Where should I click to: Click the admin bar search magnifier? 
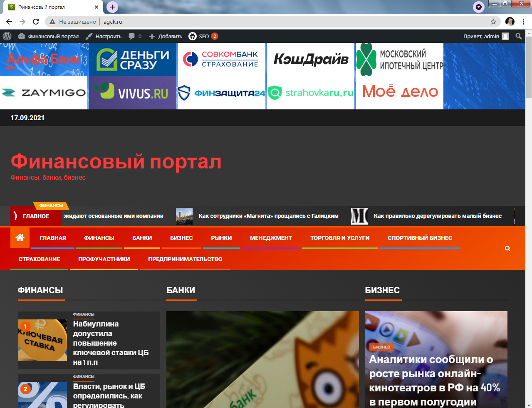click(x=519, y=36)
